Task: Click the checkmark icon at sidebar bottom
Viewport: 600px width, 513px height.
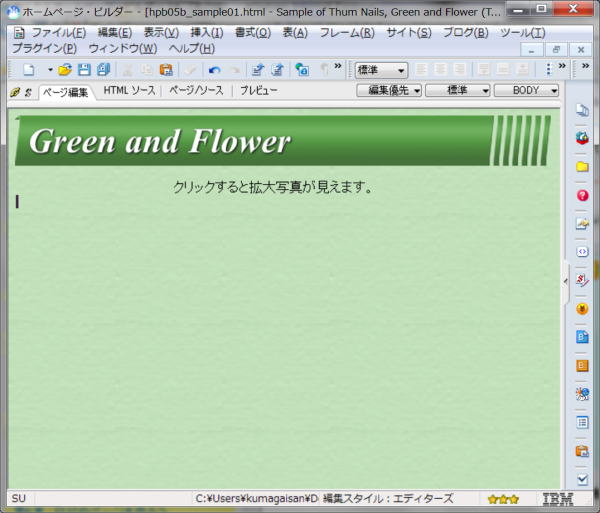Action: (x=582, y=479)
